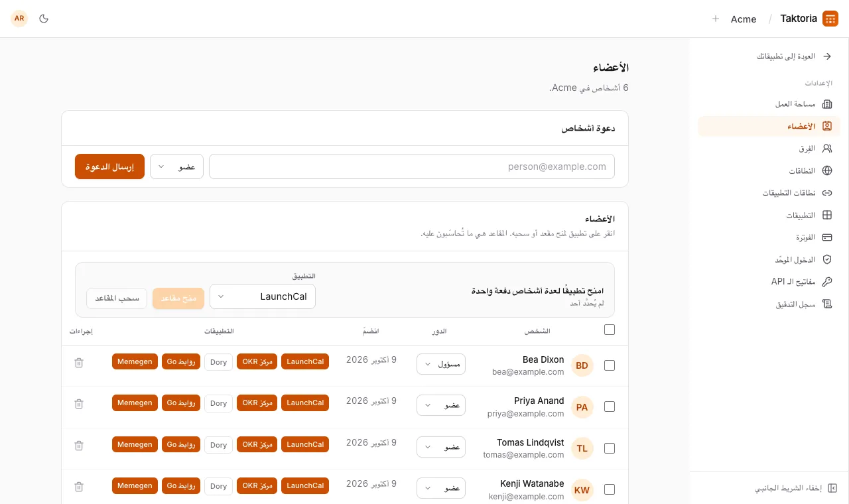The height and width of the screenshot is (504, 849).
Task: Click إرسال الدعوة send invite button
Action: 109,166
